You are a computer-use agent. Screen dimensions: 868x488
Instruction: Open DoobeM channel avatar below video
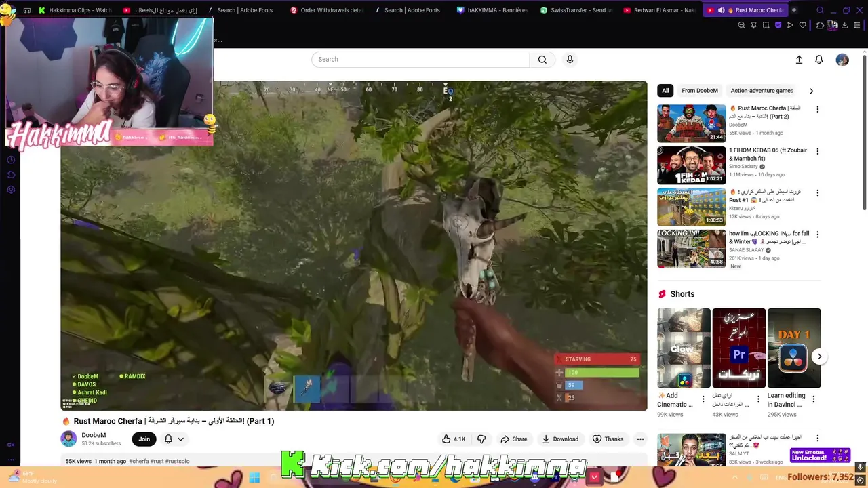pos(68,439)
